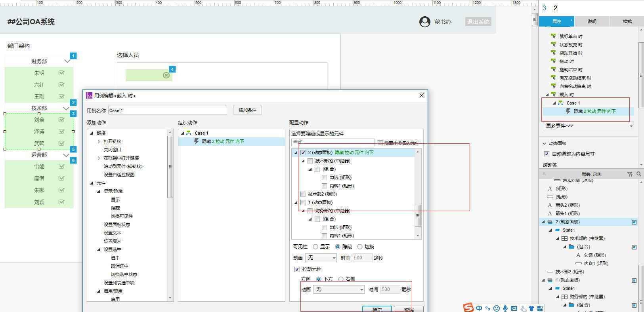The height and width of the screenshot is (312, 644).
Task: Toggle 自动调整为内容尺寸 checkbox
Action: pos(547,154)
